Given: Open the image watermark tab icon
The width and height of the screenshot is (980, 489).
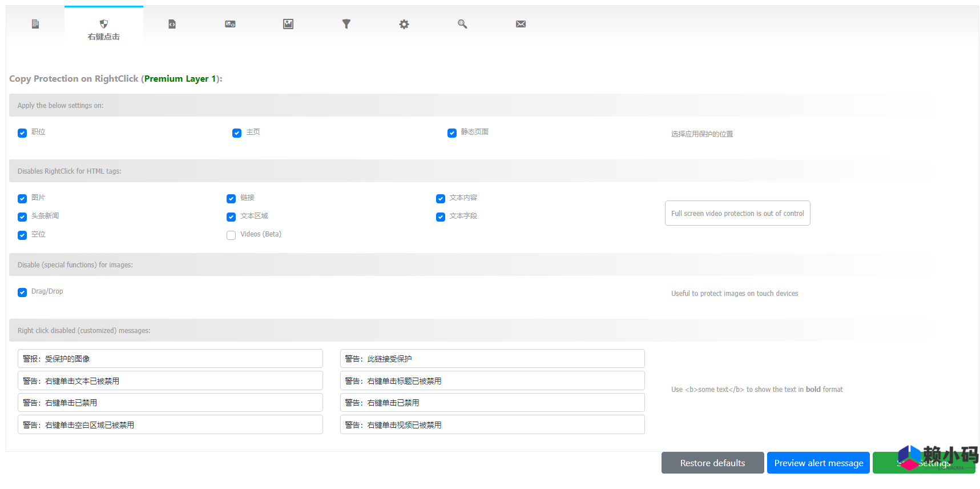Looking at the screenshot, I should tap(230, 24).
